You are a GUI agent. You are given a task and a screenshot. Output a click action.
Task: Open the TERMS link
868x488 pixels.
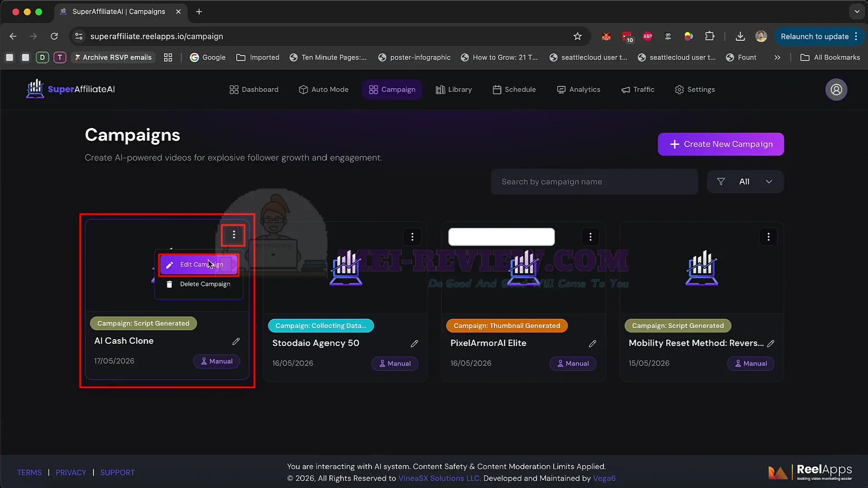(29, 473)
